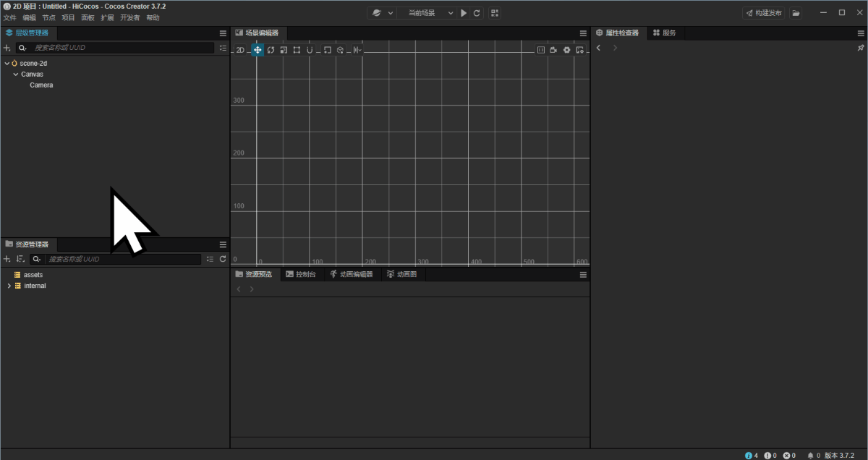Open the 属性检查器 inspector tab

tap(618, 33)
